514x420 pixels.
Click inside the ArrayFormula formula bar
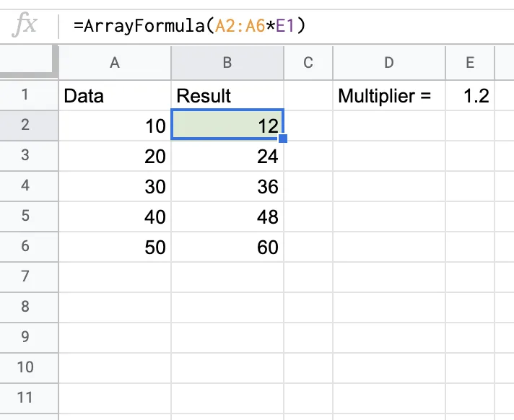click(289, 26)
